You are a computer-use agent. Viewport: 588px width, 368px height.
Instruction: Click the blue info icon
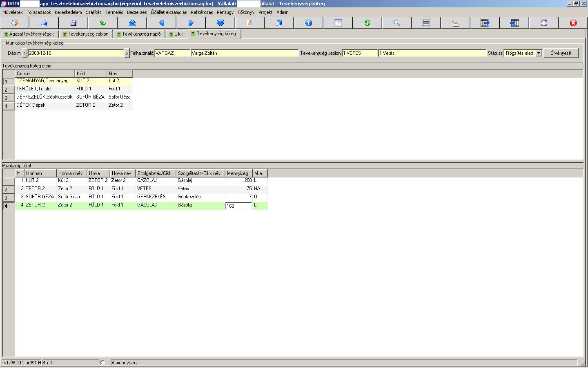point(309,23)
